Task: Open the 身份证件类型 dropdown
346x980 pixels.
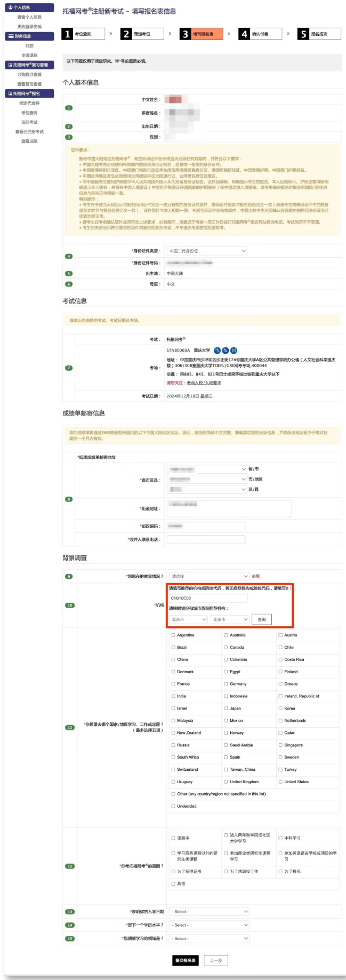Action: 207,251
